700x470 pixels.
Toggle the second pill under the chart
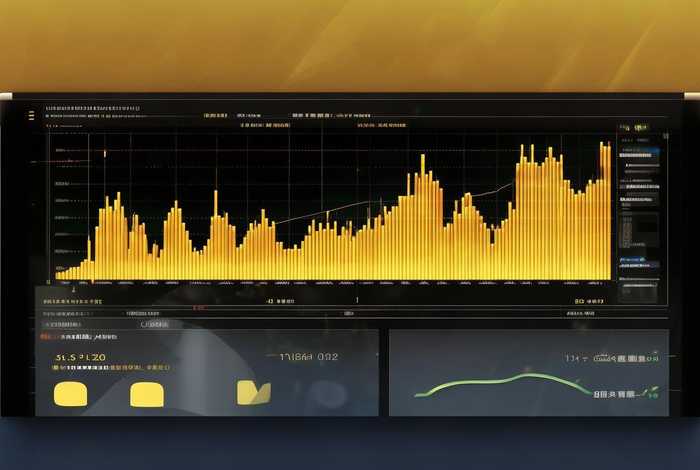[x=156, y=324]
